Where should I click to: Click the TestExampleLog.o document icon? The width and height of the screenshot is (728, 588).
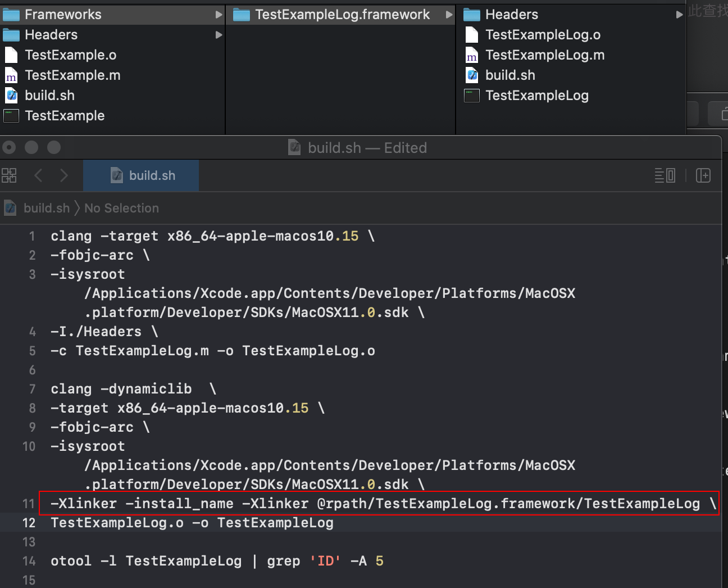[472, 35]
